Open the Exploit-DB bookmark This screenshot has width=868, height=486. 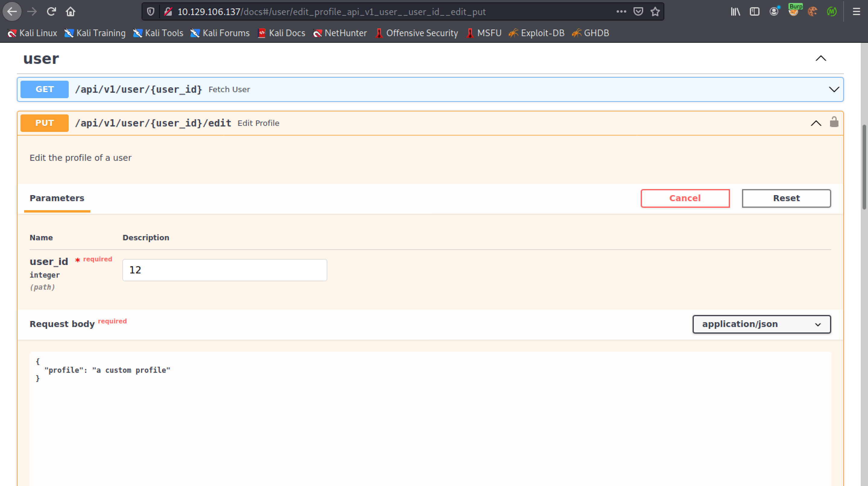[x=537, y=33]
